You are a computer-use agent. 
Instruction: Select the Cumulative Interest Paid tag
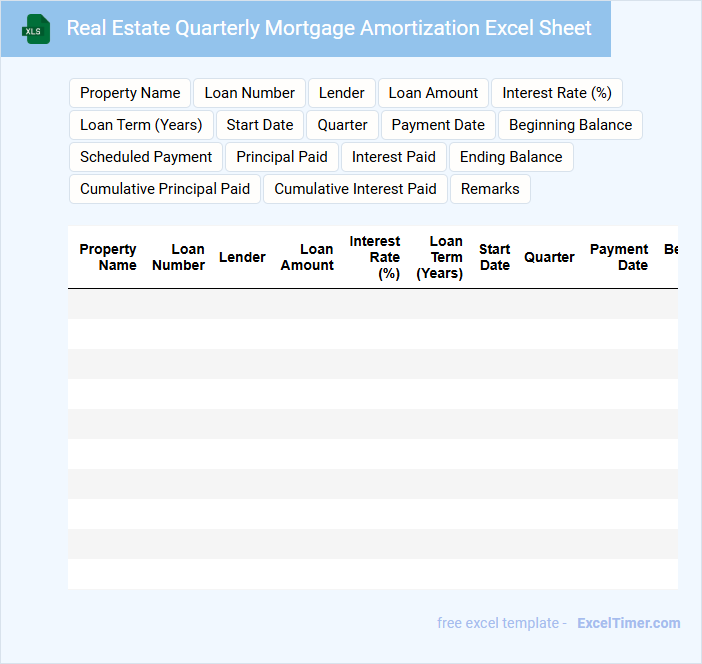pos(355,189)
